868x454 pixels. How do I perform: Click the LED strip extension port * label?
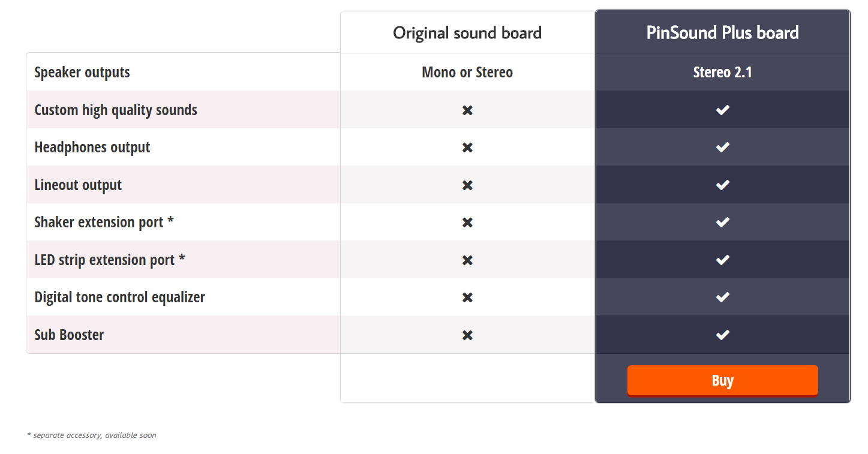coord(110,260)
